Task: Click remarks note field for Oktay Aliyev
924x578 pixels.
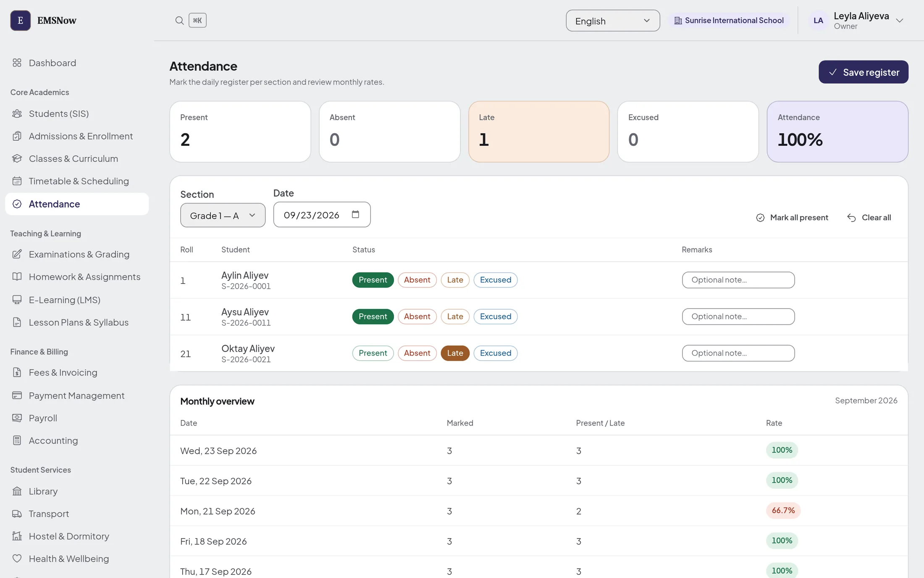Action: coord(738,353)
